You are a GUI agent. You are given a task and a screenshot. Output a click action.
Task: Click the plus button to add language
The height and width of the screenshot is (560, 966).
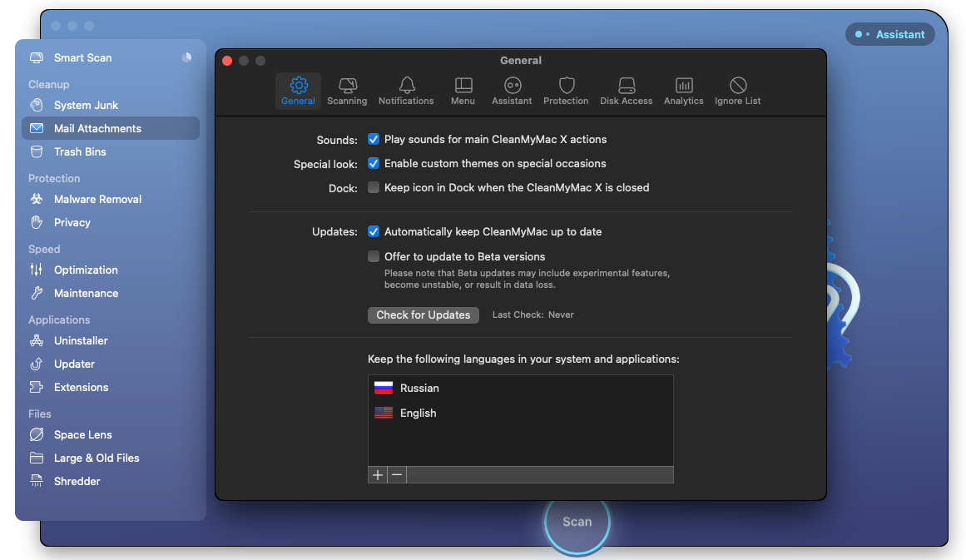378,475
